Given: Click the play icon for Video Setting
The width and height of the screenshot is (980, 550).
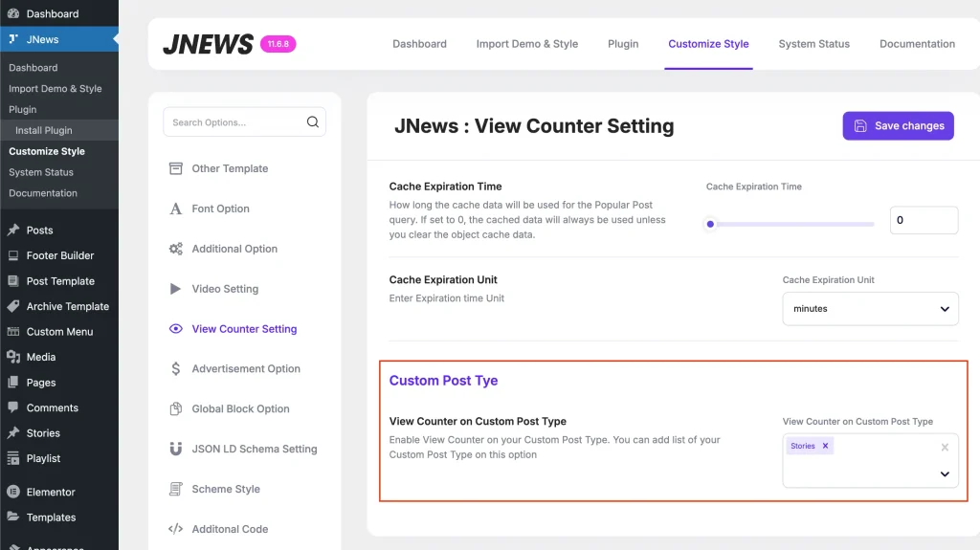Looking at the screenshot, I should tap(176, 289).
